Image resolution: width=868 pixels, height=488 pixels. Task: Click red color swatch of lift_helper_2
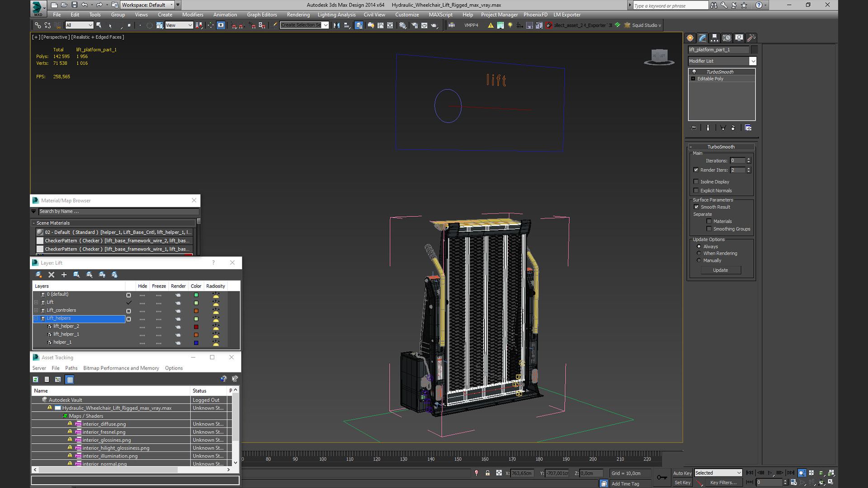click(x=196, y=327)
